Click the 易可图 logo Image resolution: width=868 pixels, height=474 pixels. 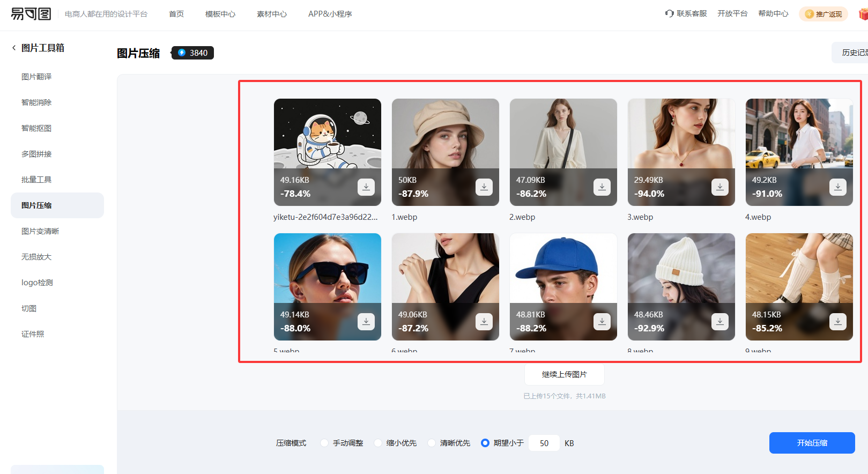[31, 14]
